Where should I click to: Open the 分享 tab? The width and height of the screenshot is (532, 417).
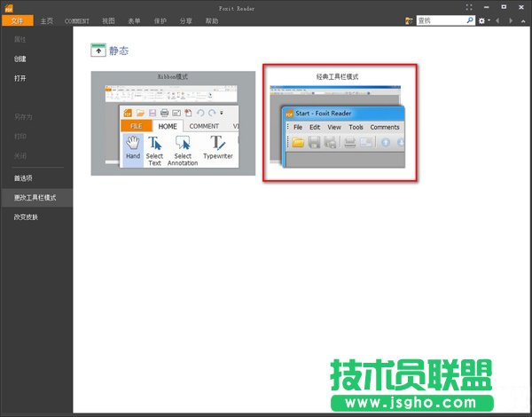[x=186, y=21]
